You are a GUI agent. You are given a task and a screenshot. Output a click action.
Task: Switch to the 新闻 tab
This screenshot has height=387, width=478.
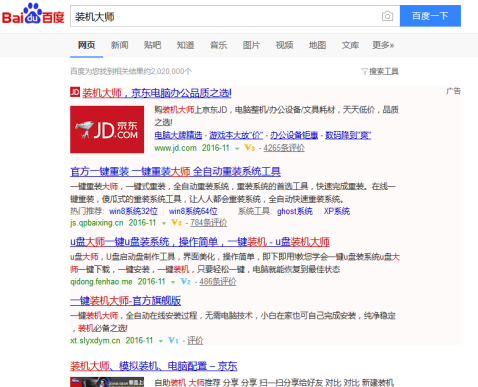tap(119, 45)
